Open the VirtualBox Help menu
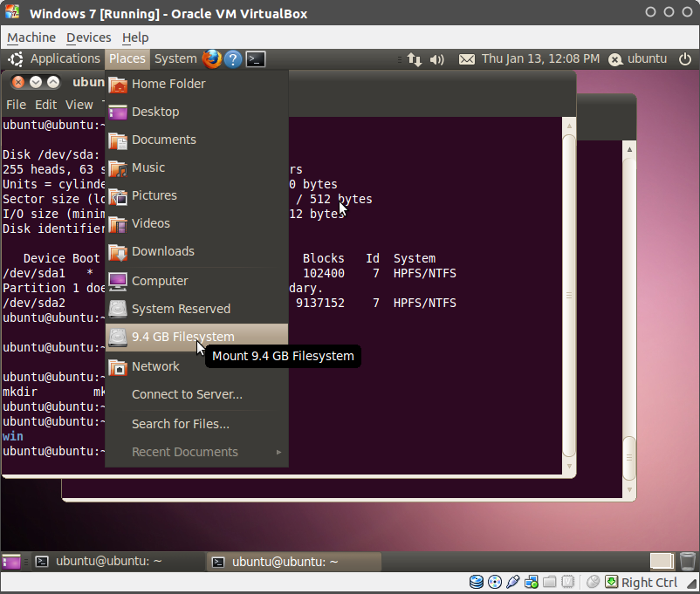 click(x=135, y=38)
